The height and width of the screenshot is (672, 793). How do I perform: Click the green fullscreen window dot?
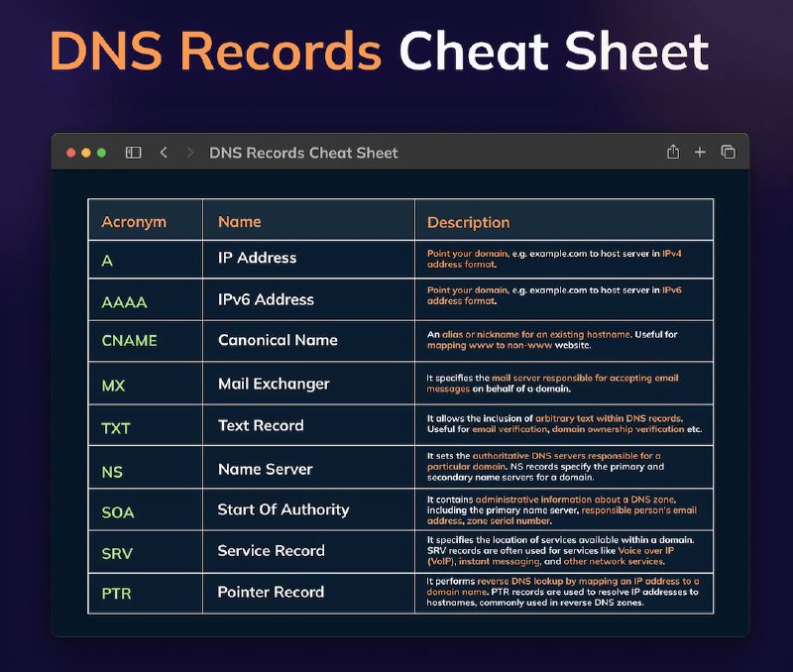(101, 153)
